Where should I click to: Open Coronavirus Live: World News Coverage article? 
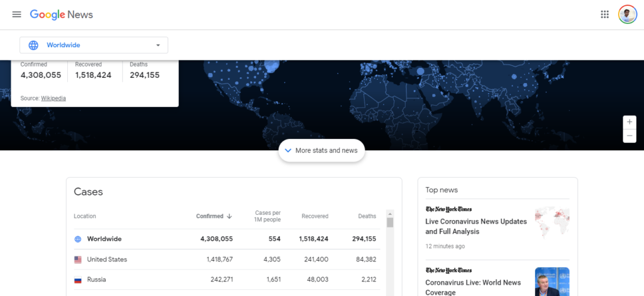474,287
